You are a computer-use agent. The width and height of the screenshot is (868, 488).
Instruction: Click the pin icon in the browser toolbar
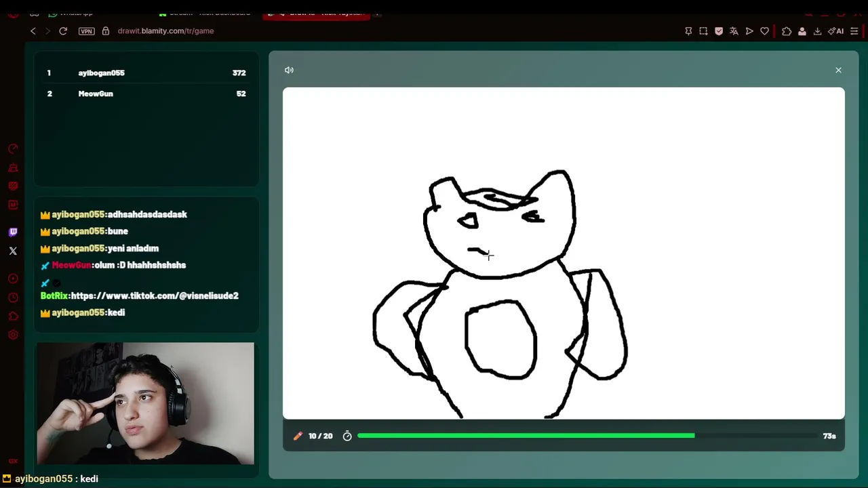[688, 31]
